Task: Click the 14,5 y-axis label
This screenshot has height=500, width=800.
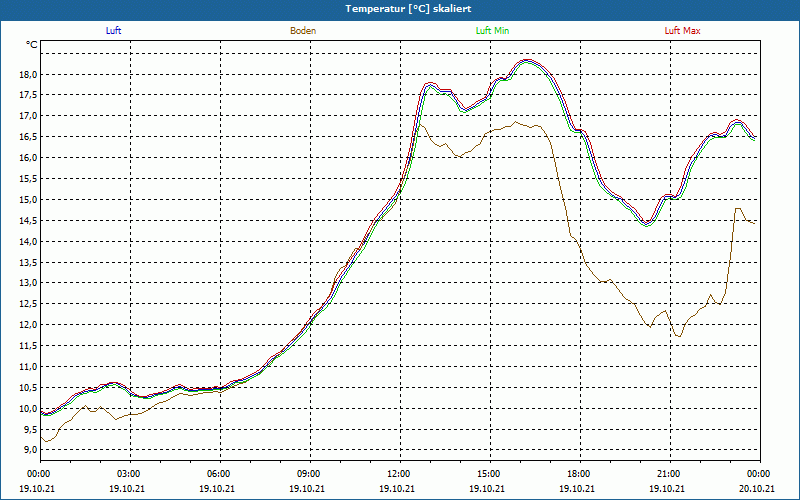Action: click(29, 220)
